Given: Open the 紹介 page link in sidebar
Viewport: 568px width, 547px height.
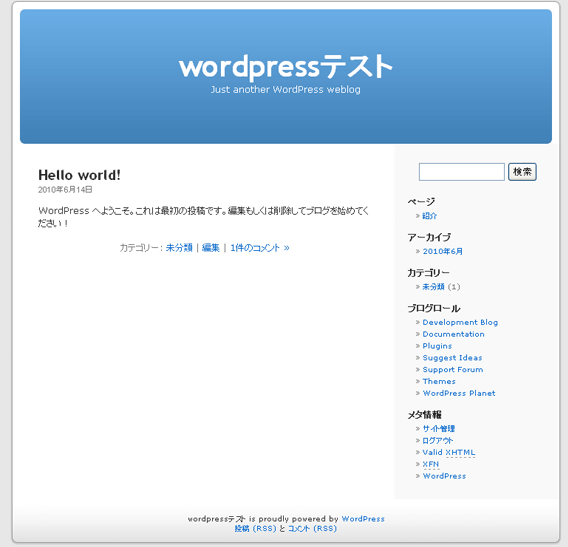Looking at the screenshot, I should 430,216.
